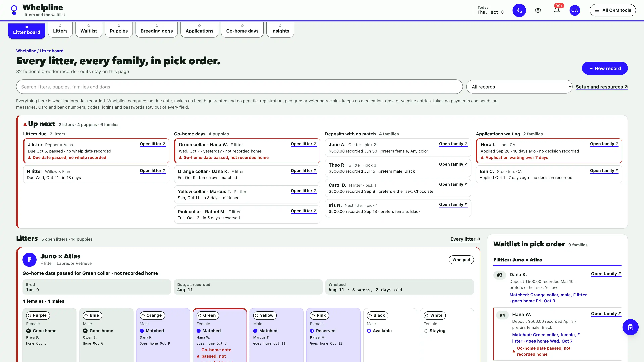Select the Go-home days tab
The image size is (644, 362).
pyautogui.click(x=242, y=29)
